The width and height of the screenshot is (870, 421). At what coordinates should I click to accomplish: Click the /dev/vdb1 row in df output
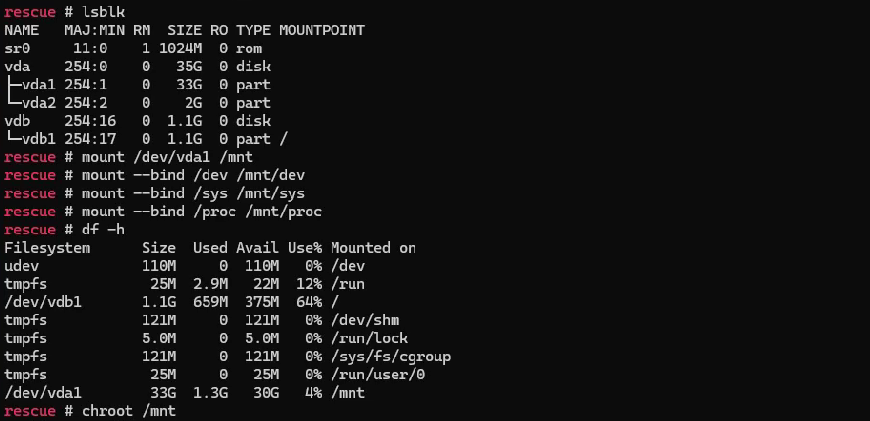(x=172, y=302)
